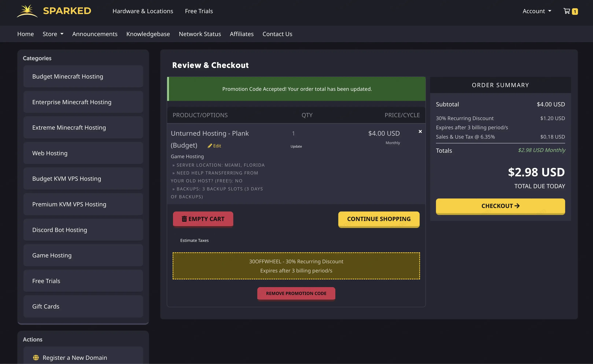
Task: Click the Promotion Code Accepted banner
Action: [296, 89]
